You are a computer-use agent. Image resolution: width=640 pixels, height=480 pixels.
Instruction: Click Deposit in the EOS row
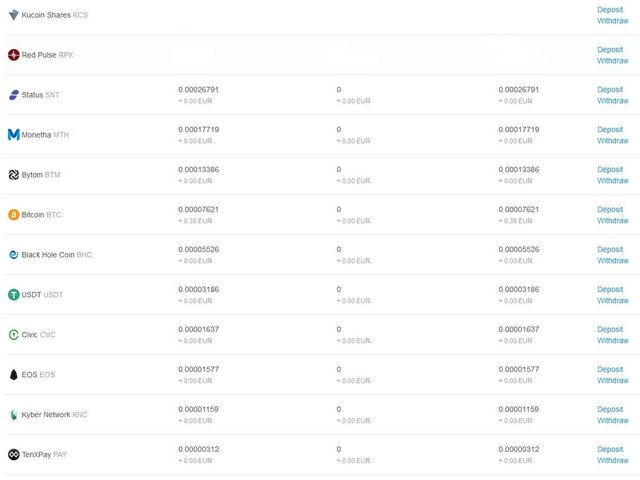click(x=610, y=370)
